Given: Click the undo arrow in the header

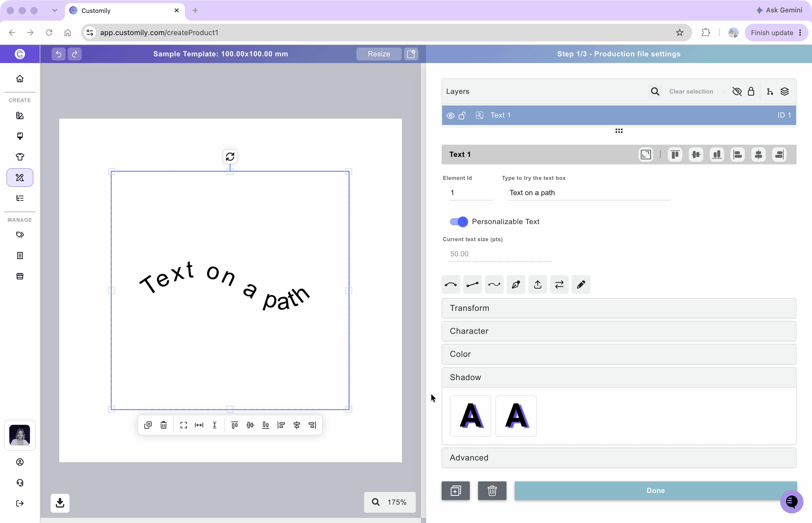Looking at the screenshot, I should click(x=58, y=54).
